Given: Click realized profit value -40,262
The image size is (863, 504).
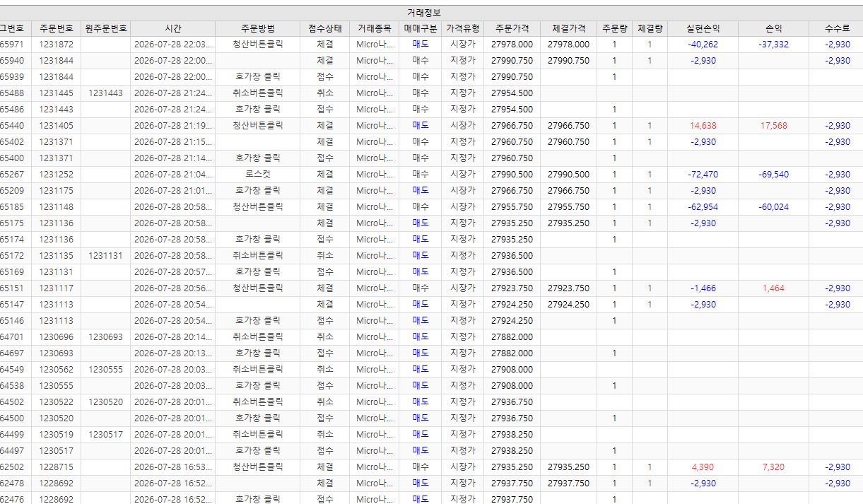Looking at the screenshot, I should pos(703,45).
